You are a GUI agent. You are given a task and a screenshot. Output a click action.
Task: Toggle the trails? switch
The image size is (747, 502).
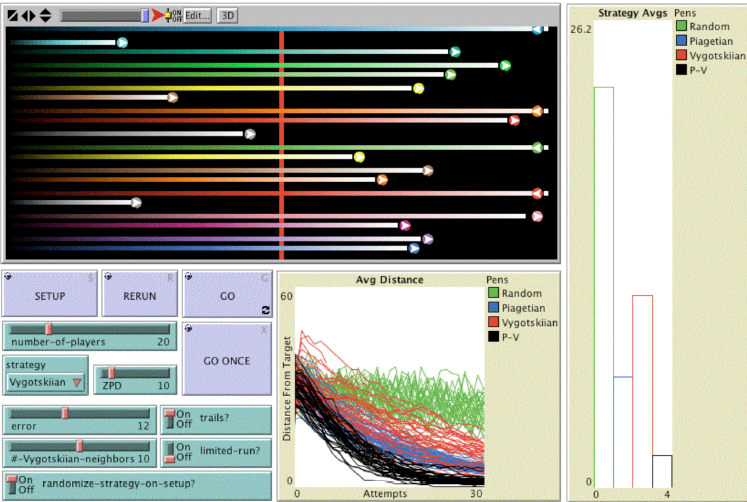click(x=169, y=419)
